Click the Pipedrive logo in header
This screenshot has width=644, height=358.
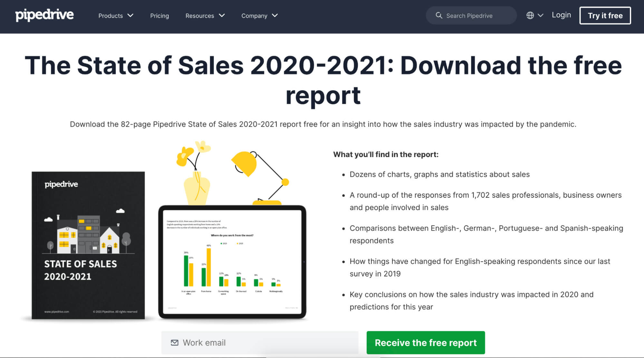44,15
